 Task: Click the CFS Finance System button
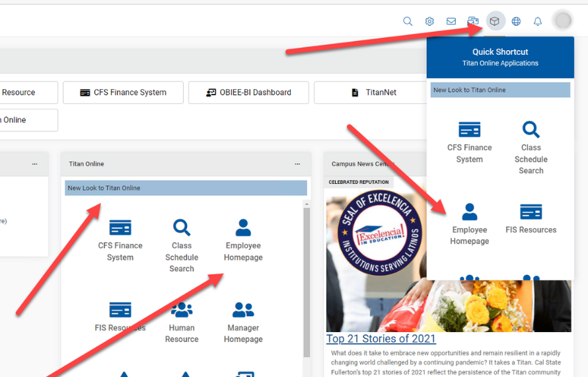click(123, 93)
